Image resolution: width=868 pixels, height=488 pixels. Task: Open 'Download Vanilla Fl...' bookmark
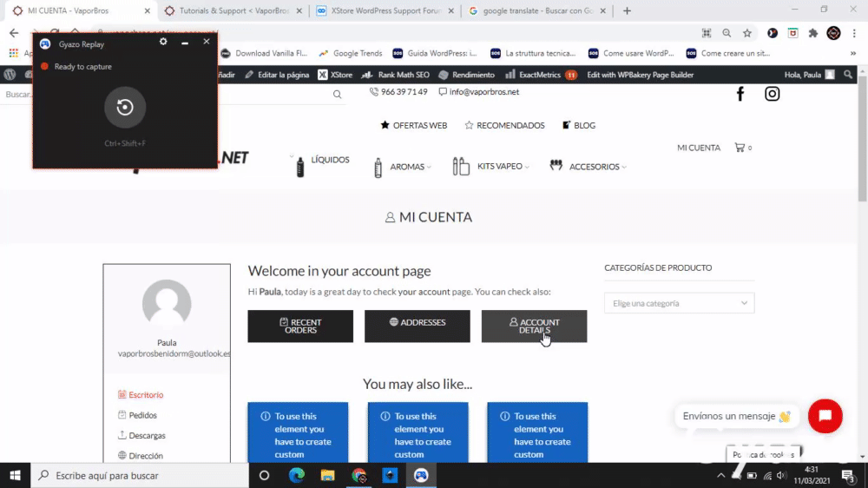pyautogui.click(x=264, y=53)
